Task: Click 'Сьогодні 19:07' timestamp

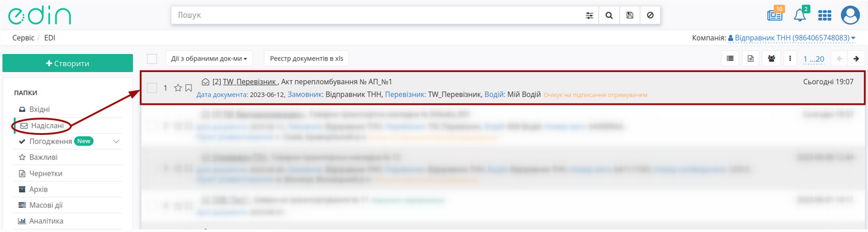Action: (x=829, y=82)
